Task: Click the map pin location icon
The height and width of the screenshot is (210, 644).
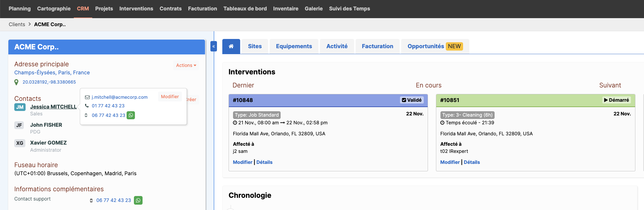Action: 16,82
